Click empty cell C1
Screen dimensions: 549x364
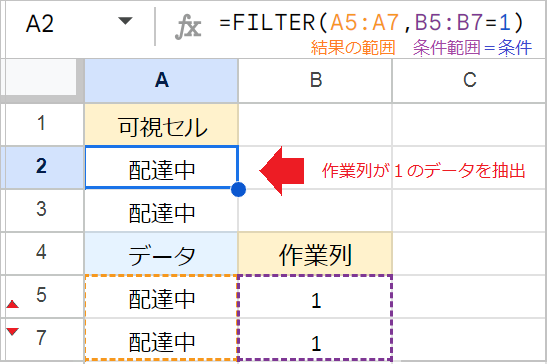[470, 125]
